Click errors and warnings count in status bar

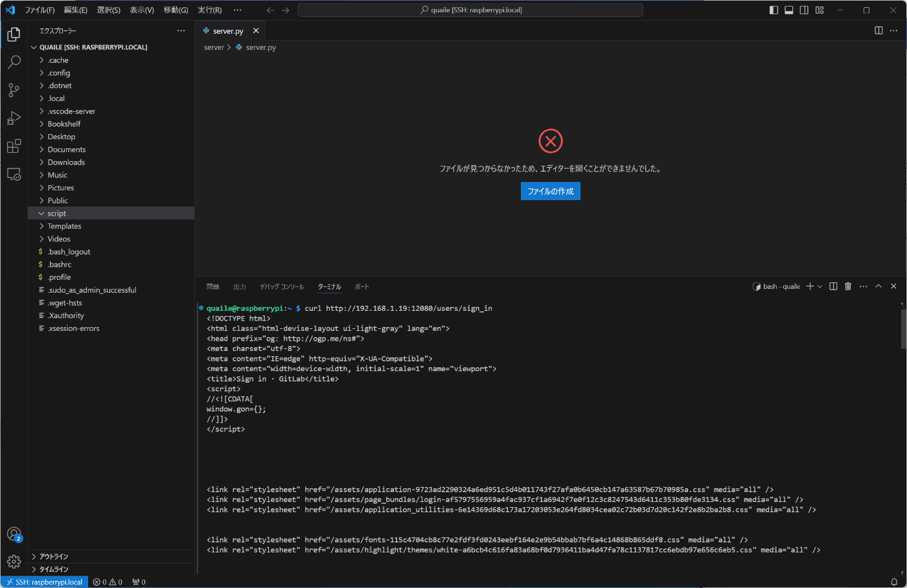[108, 582]
